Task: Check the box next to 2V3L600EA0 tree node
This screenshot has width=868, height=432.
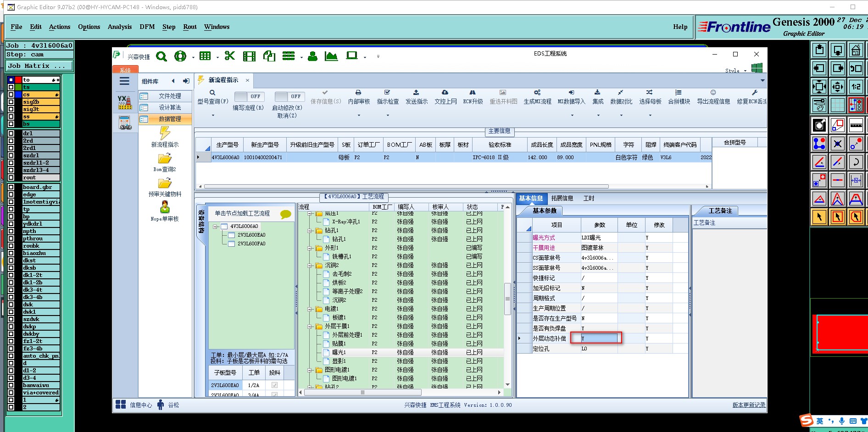Action: tap(232, 235)
